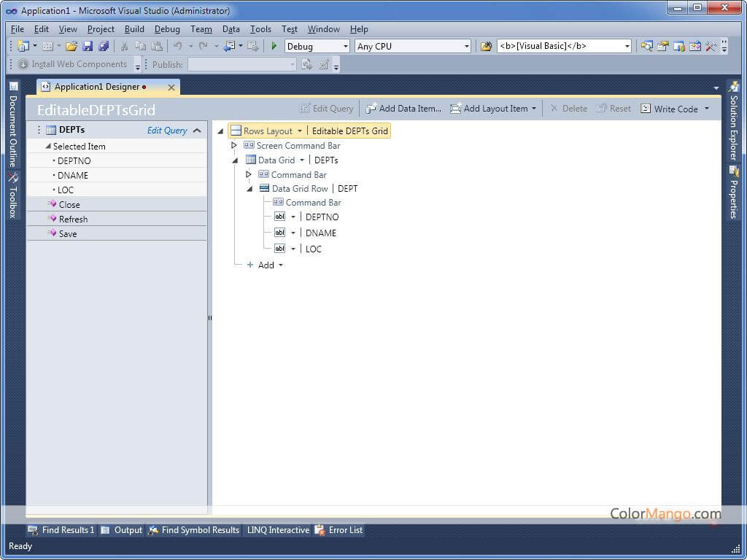747x560 pixels.
Task: Select the DNAME field in left panel
Action: 73,175
